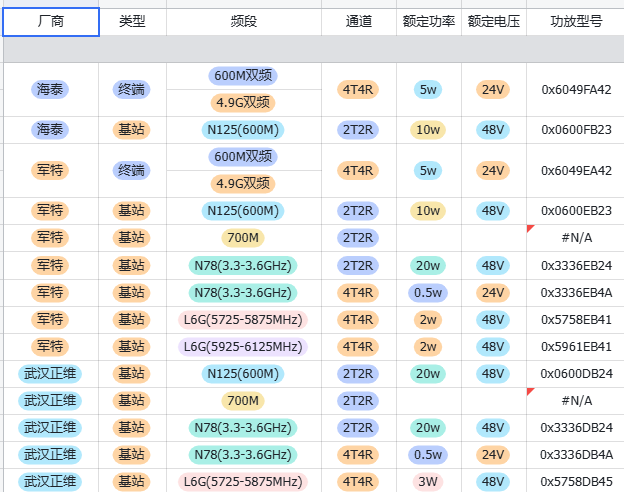Click the 类型 column header
This screenshot has width=624, height=492.
132,21
